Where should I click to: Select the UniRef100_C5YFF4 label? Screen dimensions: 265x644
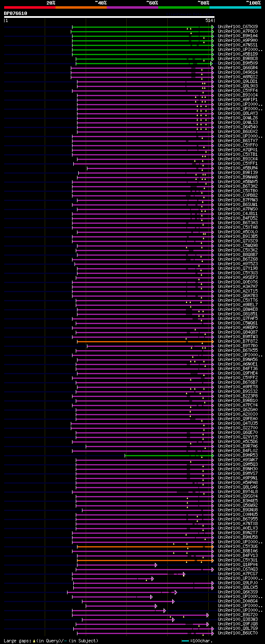point(238,90)
